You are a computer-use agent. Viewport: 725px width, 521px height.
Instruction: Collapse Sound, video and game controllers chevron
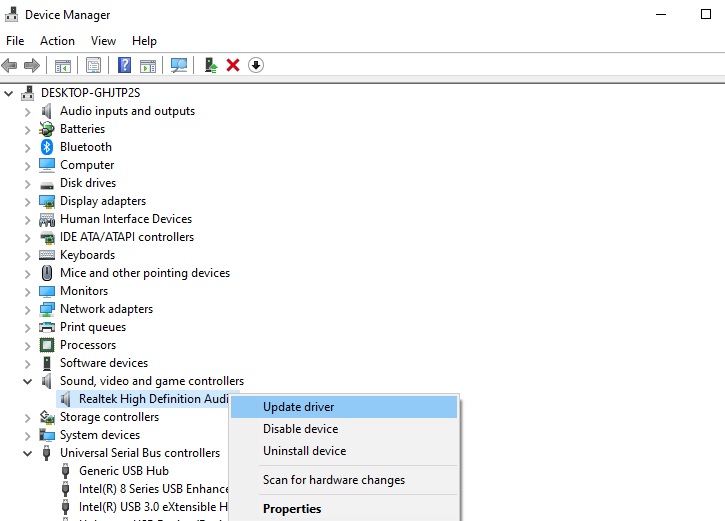tap(28, 381)
